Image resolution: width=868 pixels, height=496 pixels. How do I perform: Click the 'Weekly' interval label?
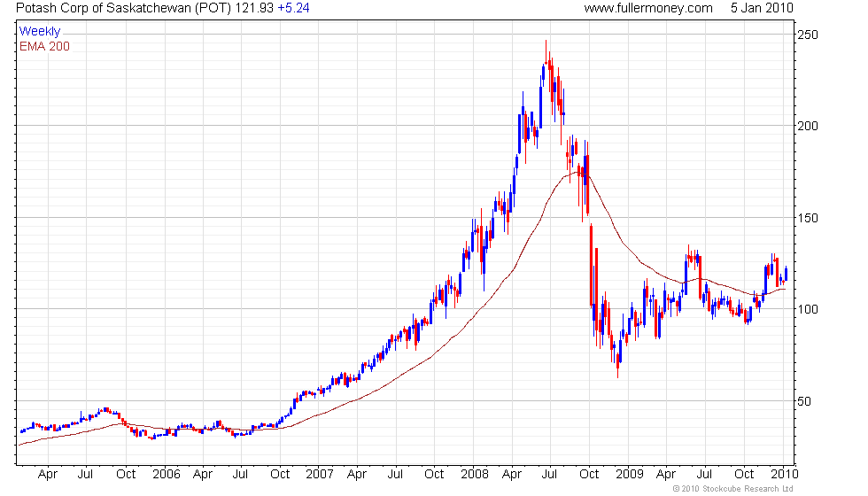(x=39, y=32)
